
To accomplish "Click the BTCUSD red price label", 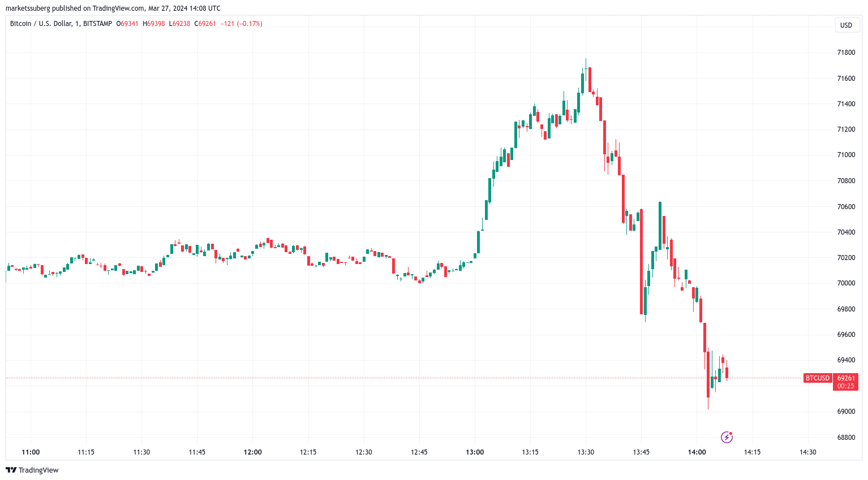I will (817, 378).
